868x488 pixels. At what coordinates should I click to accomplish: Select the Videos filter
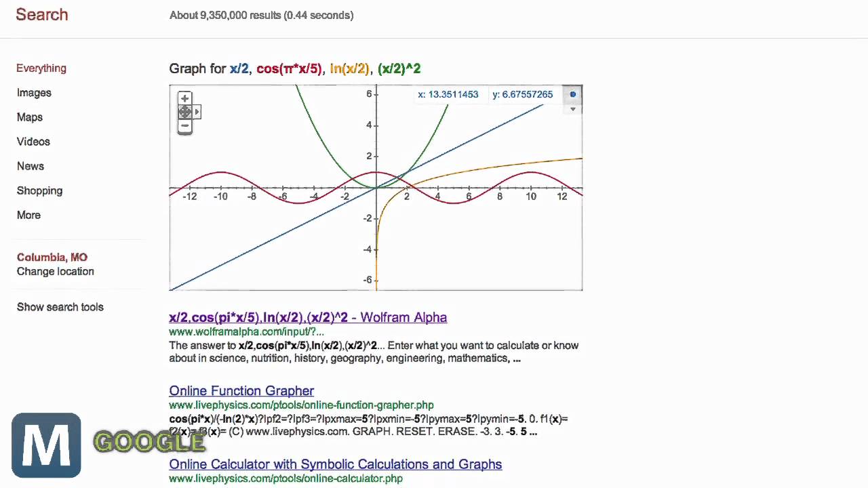tap(33, 142)
